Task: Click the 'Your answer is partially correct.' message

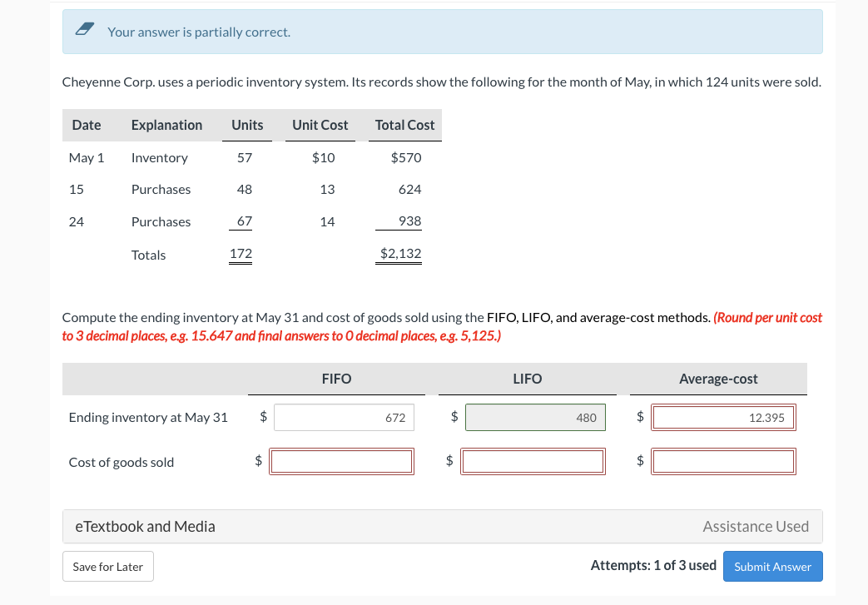Action: click(x=199, y=32)
